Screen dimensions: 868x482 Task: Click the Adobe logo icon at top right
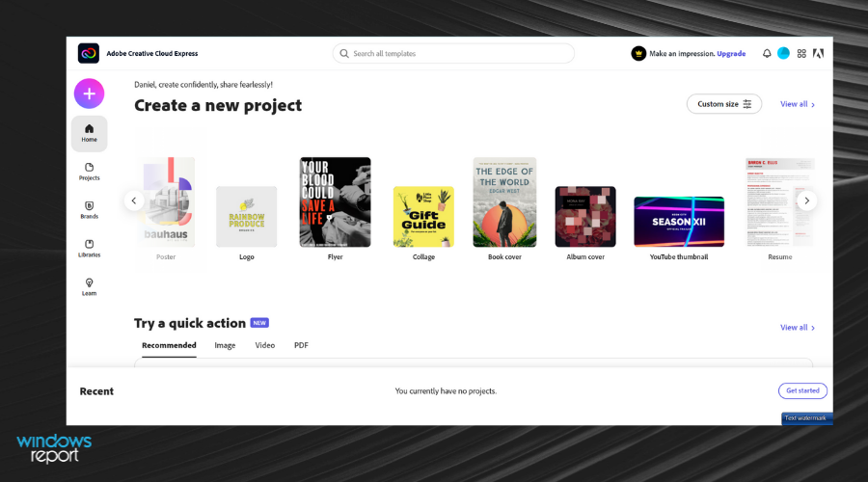click(818, 54)
